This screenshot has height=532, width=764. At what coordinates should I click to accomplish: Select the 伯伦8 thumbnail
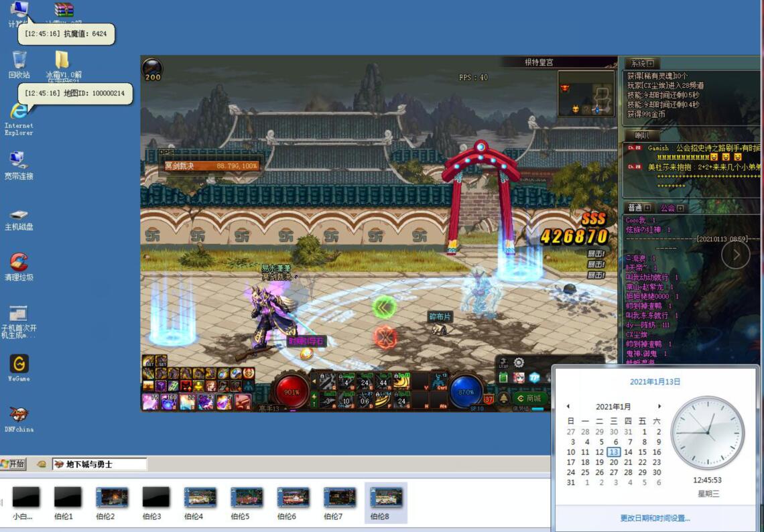[x=386, y=503]
